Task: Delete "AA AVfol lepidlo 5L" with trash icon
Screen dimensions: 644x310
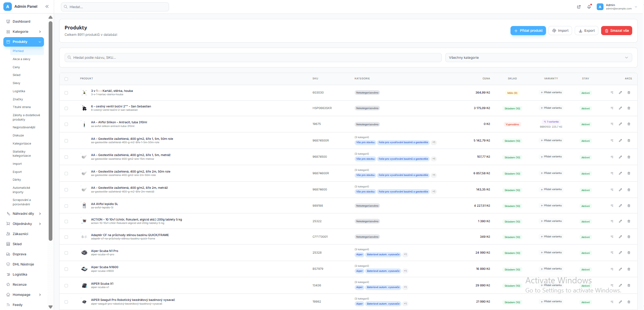Action: [629, 206]
